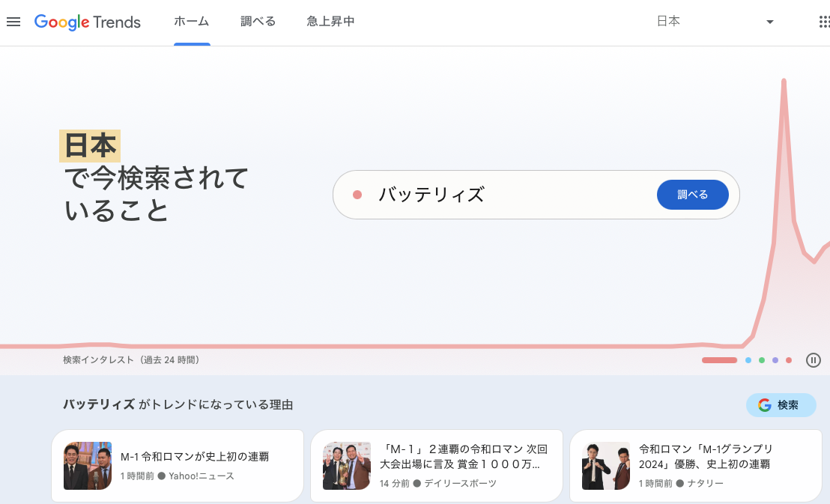
Task: Click the 1 時間前 ナタリー source text
Action: (x=681, y=483)
